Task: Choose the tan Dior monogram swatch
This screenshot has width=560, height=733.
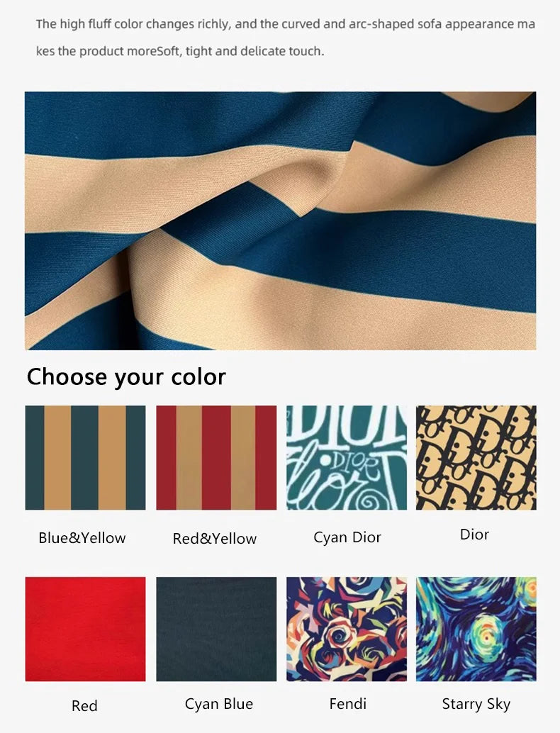Action: [x=476, y=458]
